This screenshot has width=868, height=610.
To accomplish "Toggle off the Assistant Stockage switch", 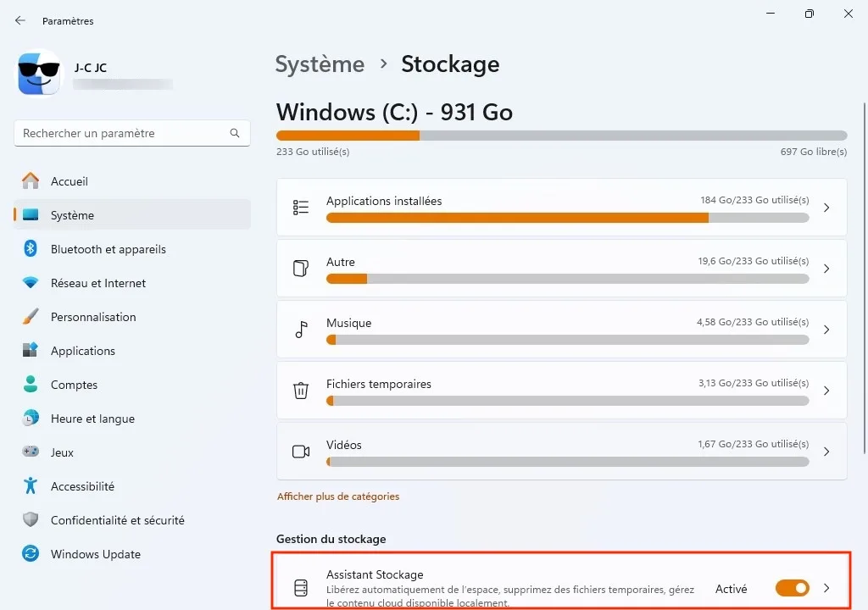I will coord(793,588).
